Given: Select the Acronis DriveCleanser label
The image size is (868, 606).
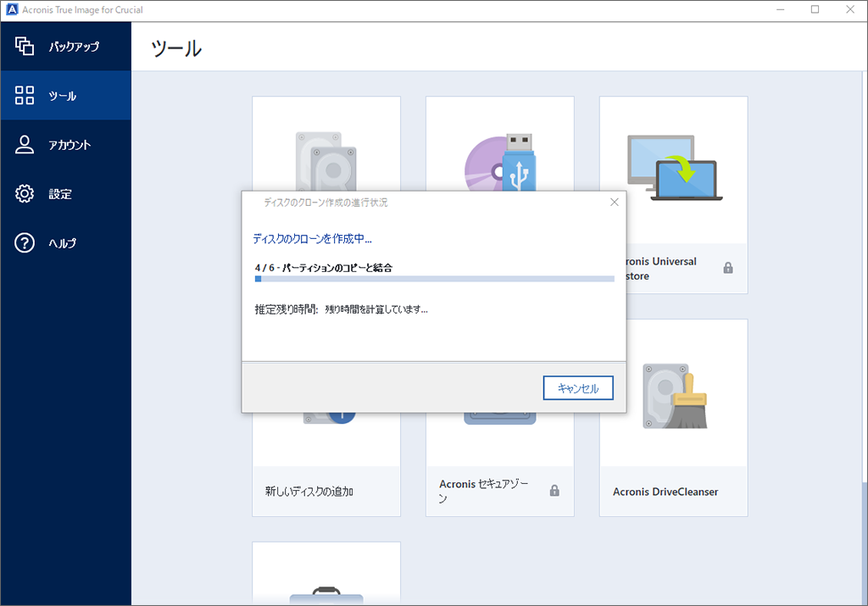Looking at the screenshot, I should click(x=665, y=492).
